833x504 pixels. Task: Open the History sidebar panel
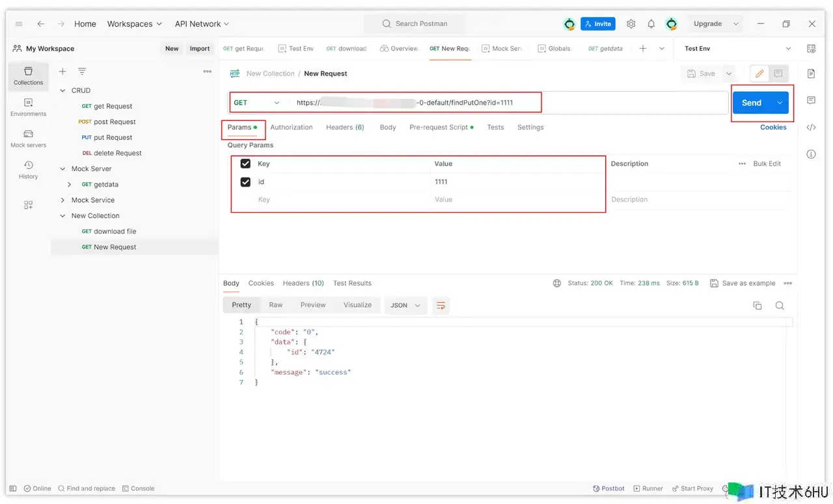pos(29,170)
